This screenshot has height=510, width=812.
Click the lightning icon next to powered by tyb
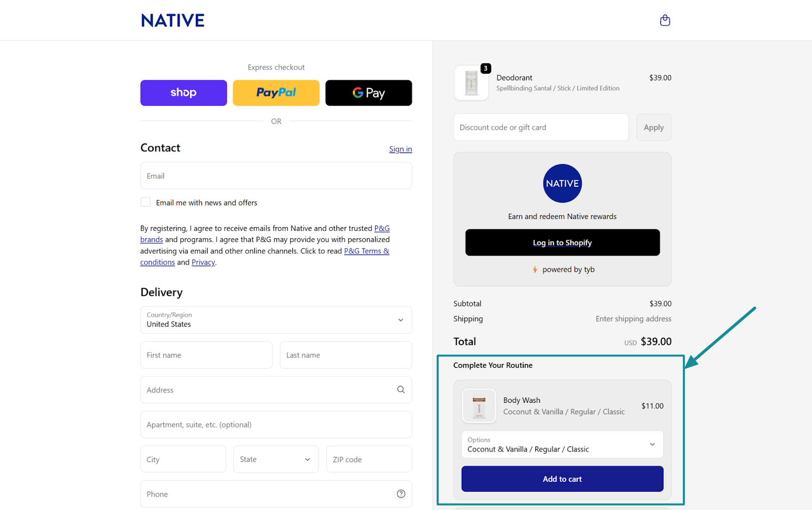(535, 269)
